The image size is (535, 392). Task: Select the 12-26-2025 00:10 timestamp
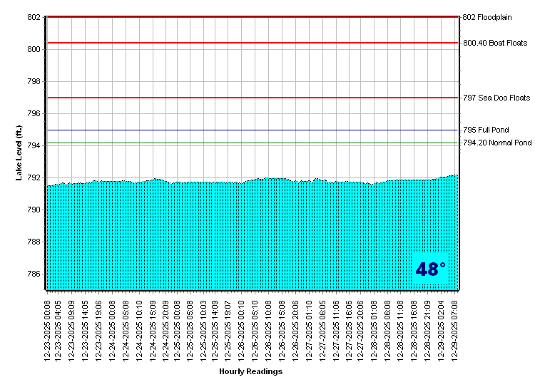(x=243, y=330)
